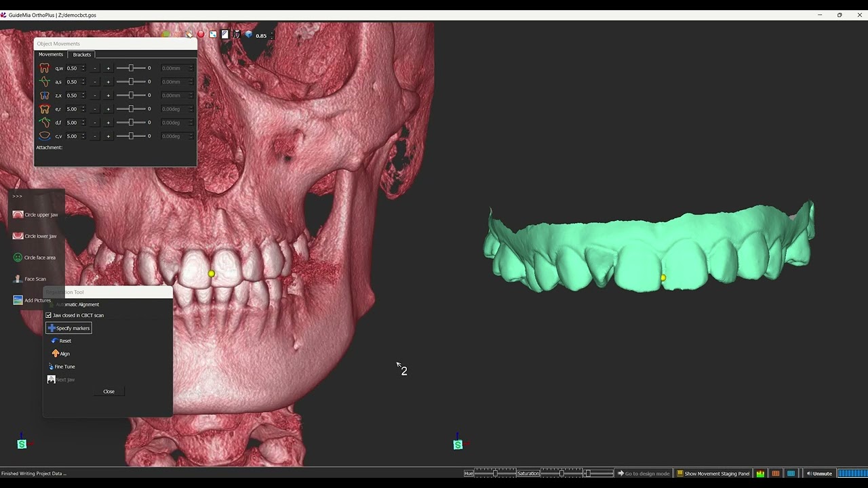868x488 pixels.
Task: Click the volume level bar
Action: [852, 474]
